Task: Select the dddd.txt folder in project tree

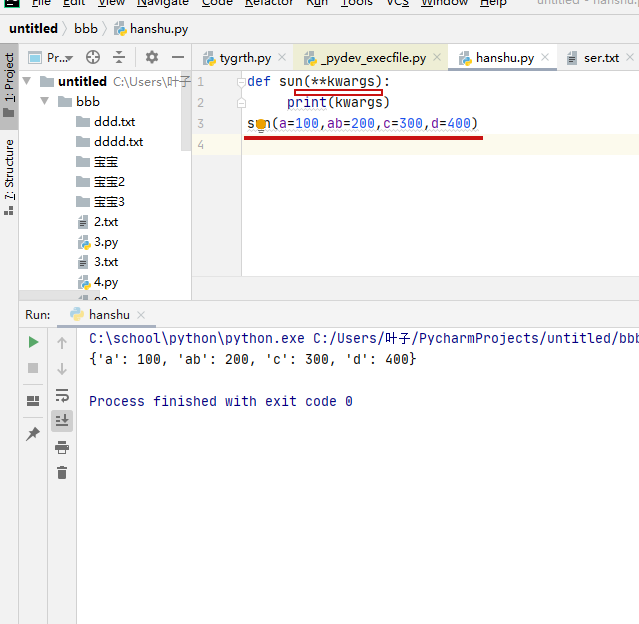Action: [x=119, y=141]
